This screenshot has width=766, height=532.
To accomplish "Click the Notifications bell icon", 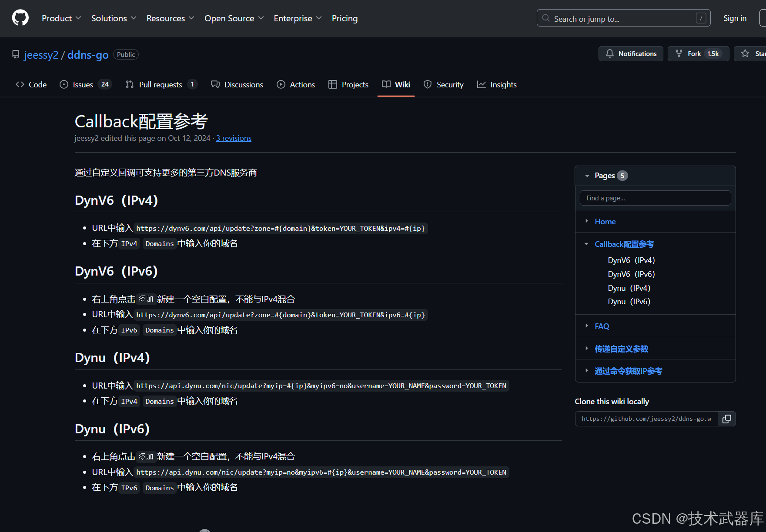I will [610, 53].
